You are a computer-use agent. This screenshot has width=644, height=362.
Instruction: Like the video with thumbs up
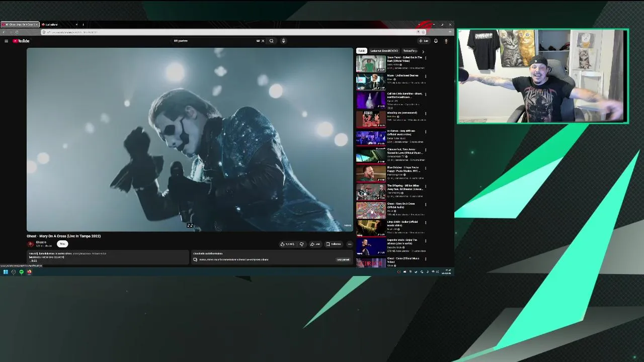[288, 244]
